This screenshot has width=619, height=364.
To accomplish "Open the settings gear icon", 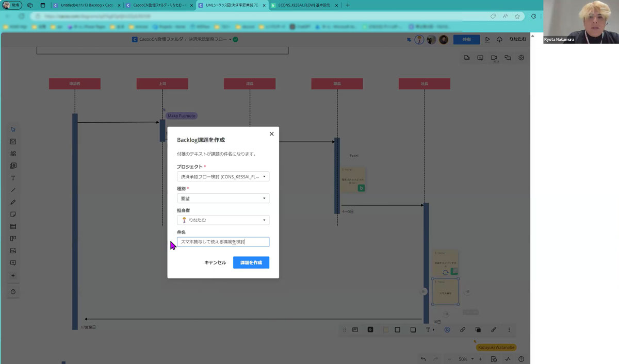I will [x=521, y=58].
